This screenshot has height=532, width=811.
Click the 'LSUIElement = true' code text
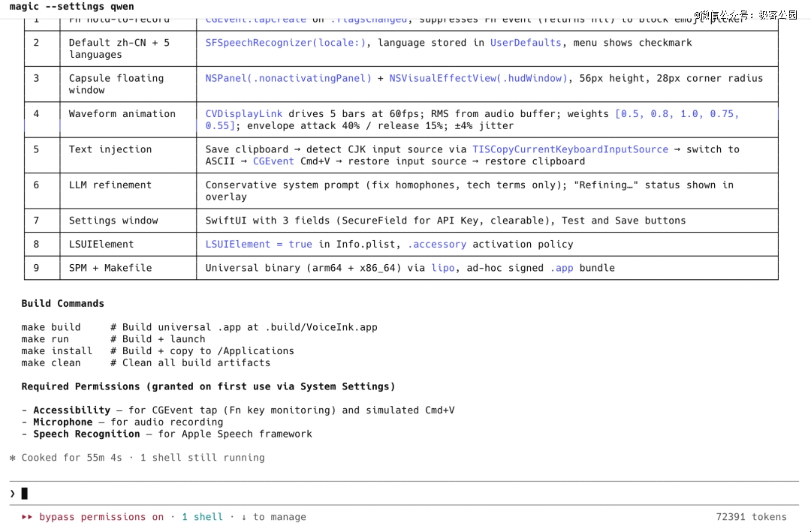click(258, 245)
